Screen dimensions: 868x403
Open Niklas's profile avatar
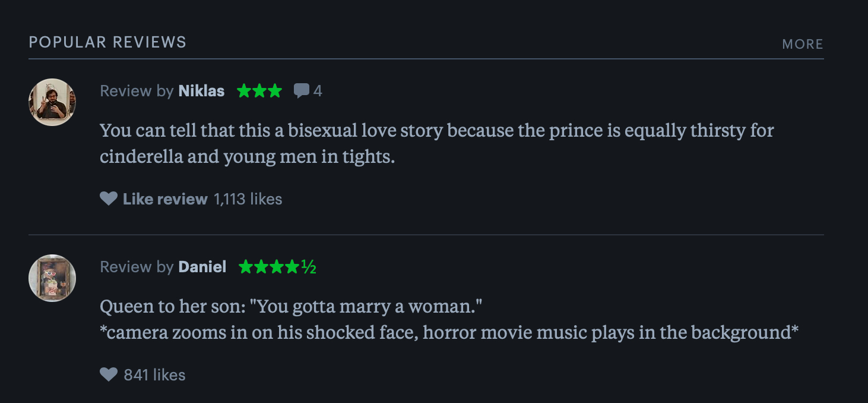coord(52,102)
